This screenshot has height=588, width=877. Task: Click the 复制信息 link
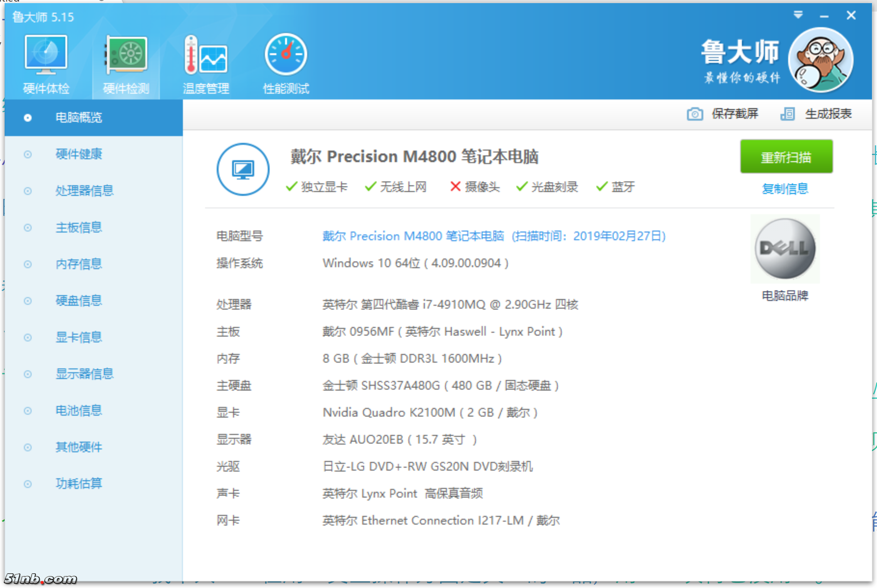click(785, 189)
